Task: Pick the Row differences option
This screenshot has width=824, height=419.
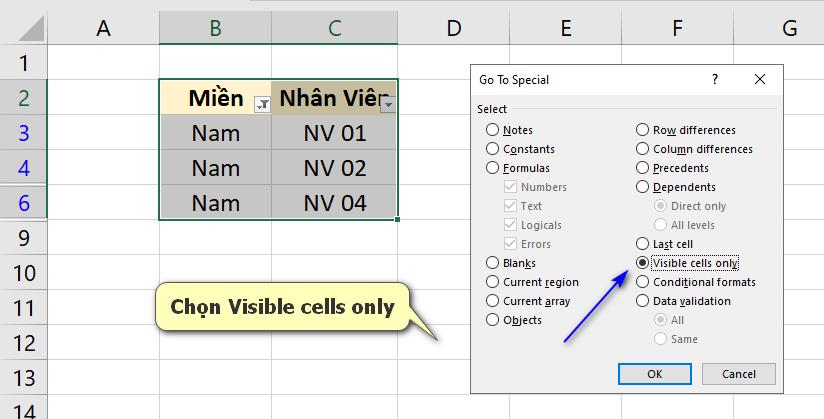Action: coord(686,130)
